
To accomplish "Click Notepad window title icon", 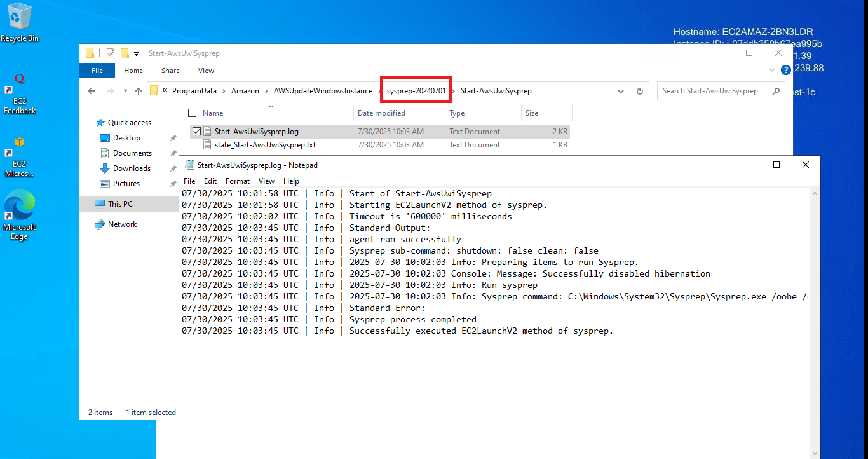I will [189, 165].
